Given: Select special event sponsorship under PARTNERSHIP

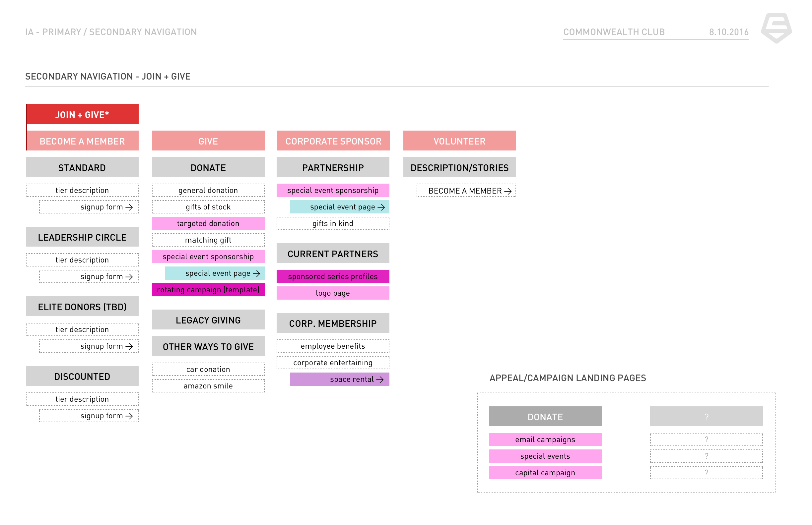Looking at the screenshot, I should 333,190.
